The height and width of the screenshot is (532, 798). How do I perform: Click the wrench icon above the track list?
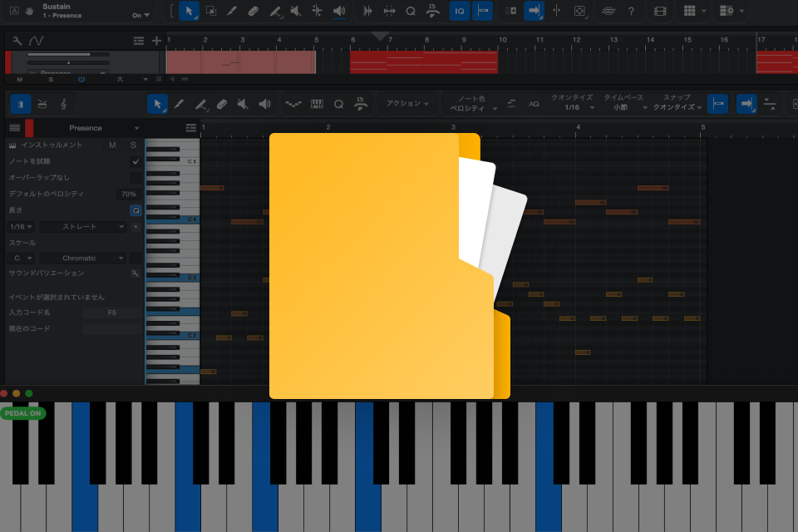17,41
